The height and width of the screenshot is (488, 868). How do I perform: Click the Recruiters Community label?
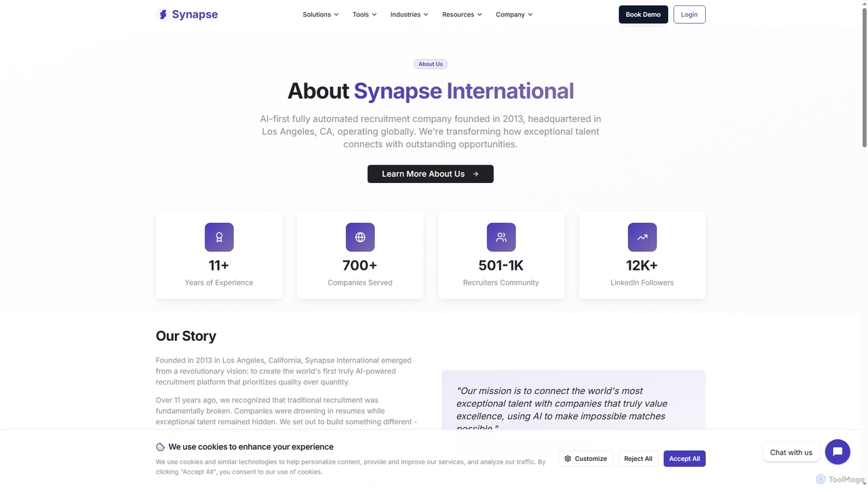(501, 283)
